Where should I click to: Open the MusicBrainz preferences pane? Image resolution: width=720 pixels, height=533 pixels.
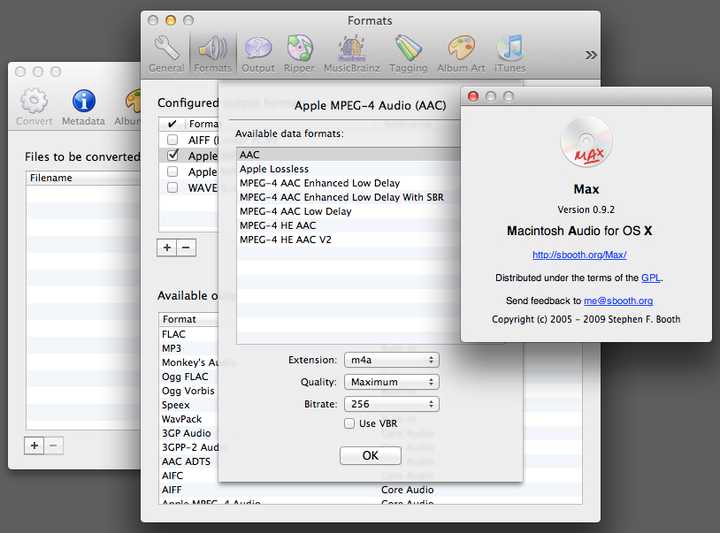click(x=352, y=54)
